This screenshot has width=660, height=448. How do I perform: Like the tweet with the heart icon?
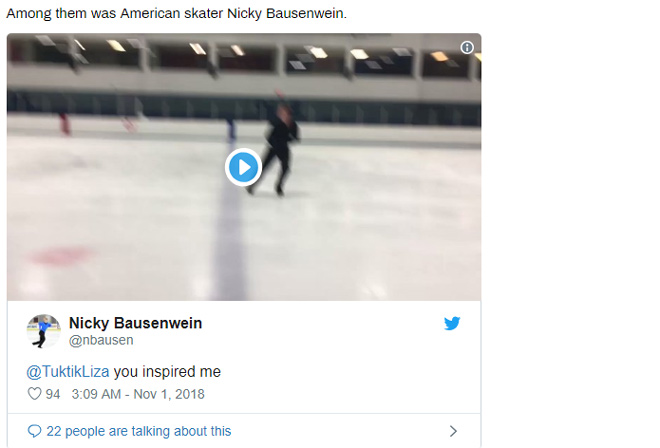[35, 394]
